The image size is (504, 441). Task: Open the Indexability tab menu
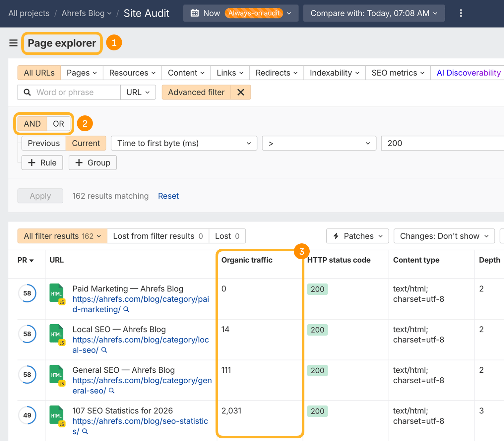point(335,73)
